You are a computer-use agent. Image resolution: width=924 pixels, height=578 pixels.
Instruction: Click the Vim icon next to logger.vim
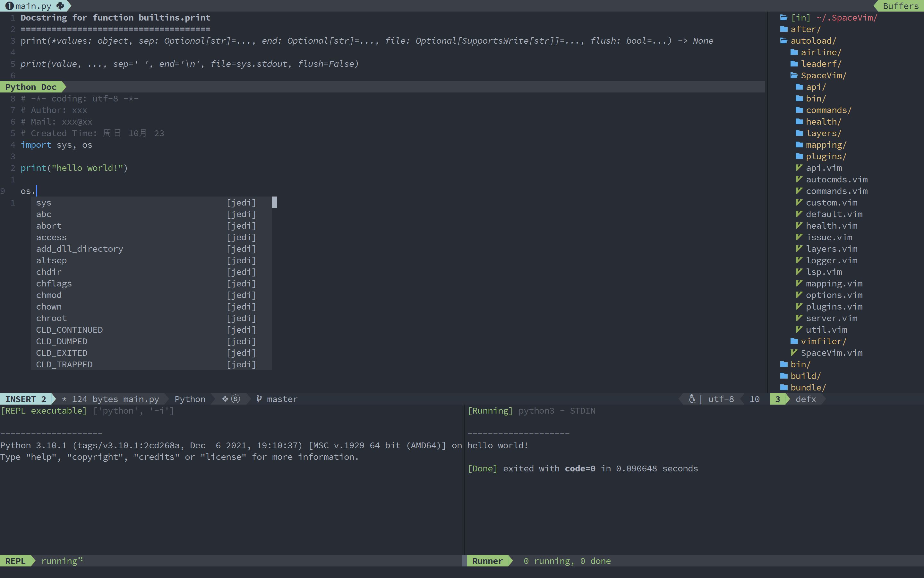(x=799, y=260)
